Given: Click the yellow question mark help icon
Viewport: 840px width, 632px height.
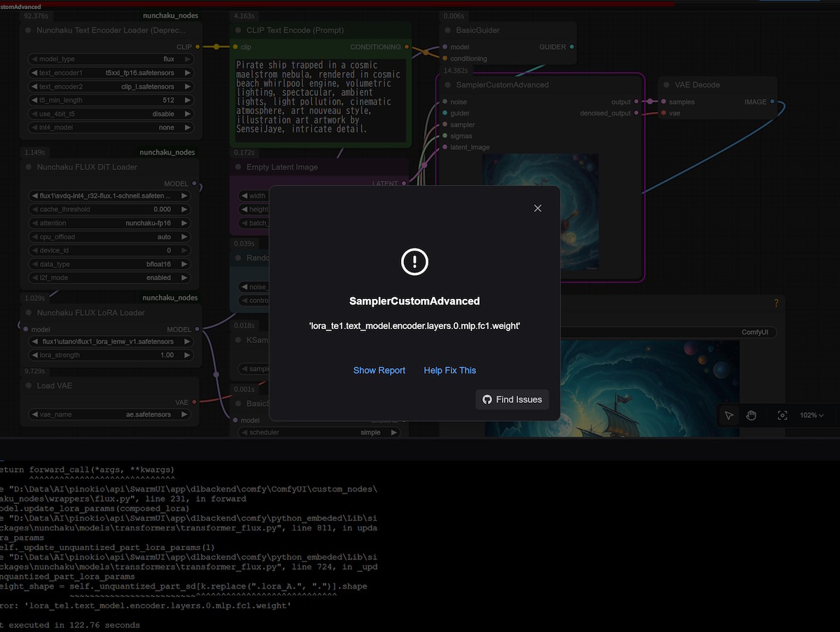Looking at the screenshot, I should tap(776, 303).
